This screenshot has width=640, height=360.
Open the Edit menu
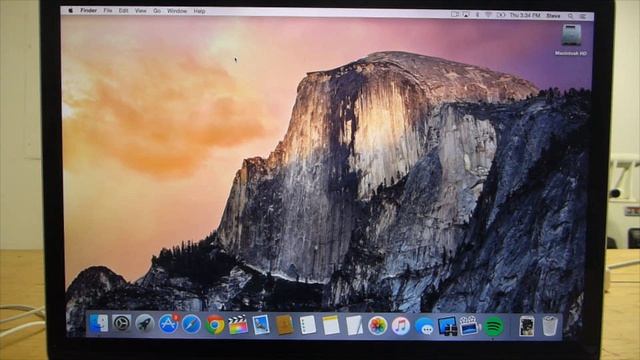click(123, 11)
